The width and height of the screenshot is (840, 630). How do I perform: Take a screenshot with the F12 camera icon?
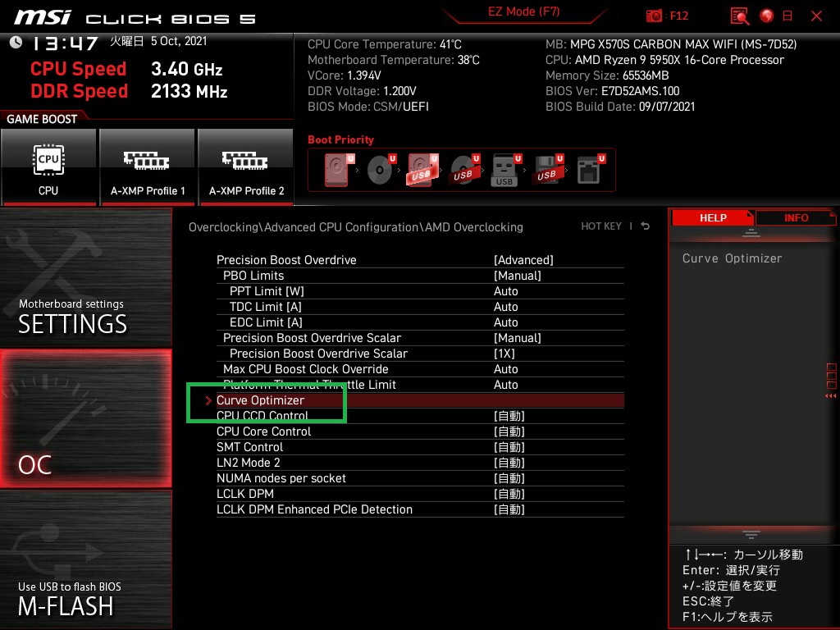[654, 16]
